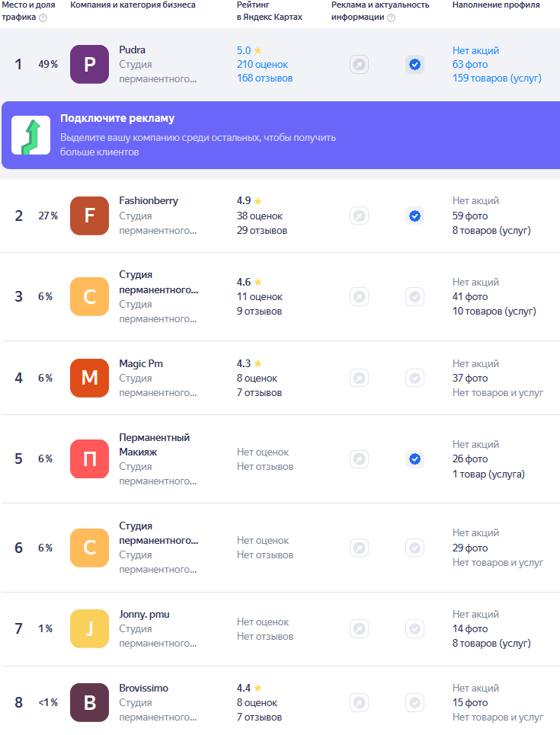Click Magic Pm's 4.3 rating
The image size is (560, 735).
pyautogui.click(x=249, y=363)
